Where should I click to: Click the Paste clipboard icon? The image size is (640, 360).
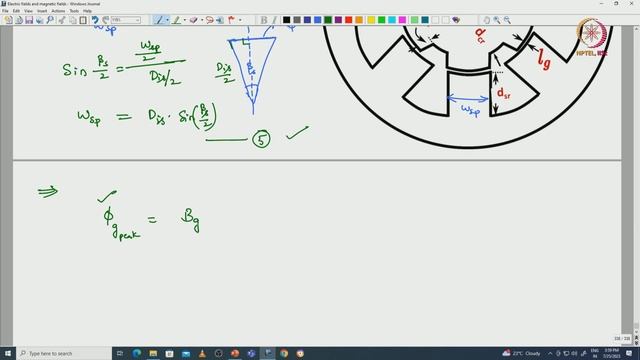[83, 20]
